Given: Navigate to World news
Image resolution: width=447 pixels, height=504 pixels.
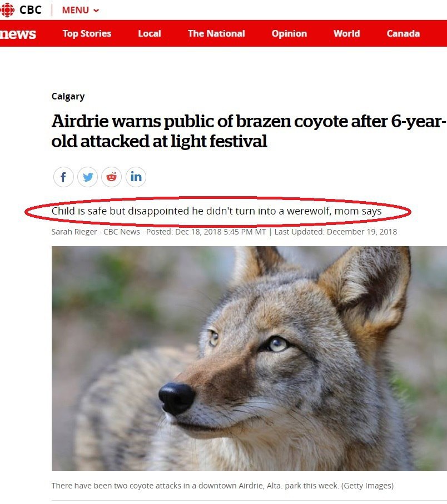Looking at the screenshot, I should (347, 33).
